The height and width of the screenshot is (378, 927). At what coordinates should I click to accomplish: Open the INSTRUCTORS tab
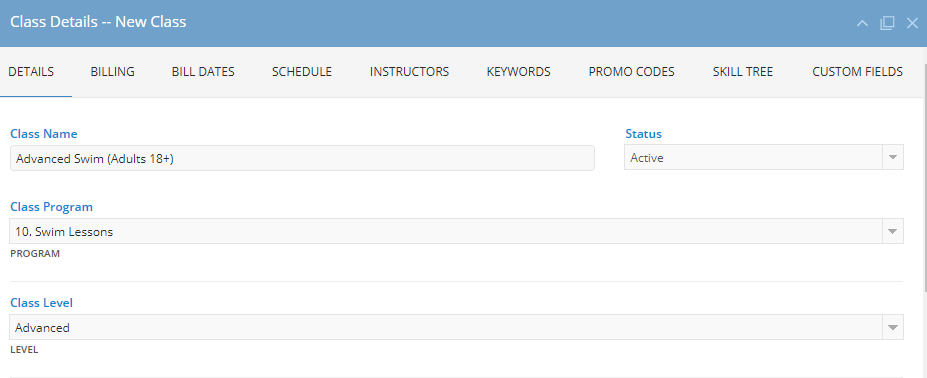click(x=409, y=72)
